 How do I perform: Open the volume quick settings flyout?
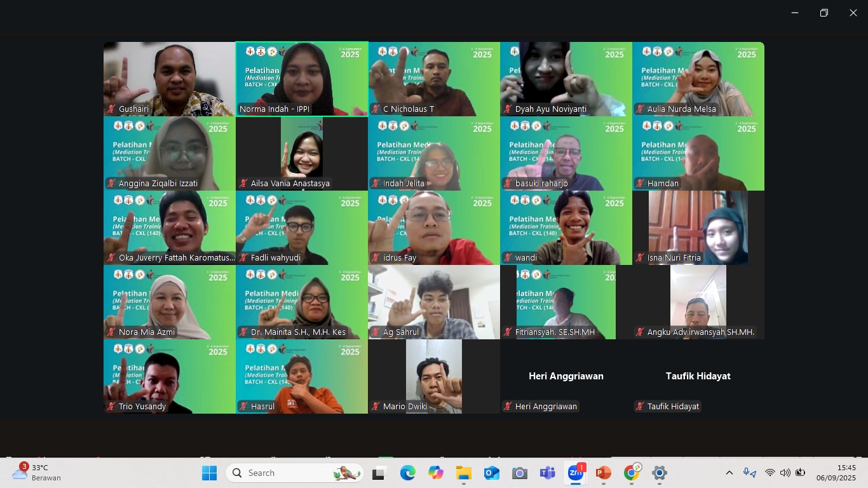(x=785, y=473)
